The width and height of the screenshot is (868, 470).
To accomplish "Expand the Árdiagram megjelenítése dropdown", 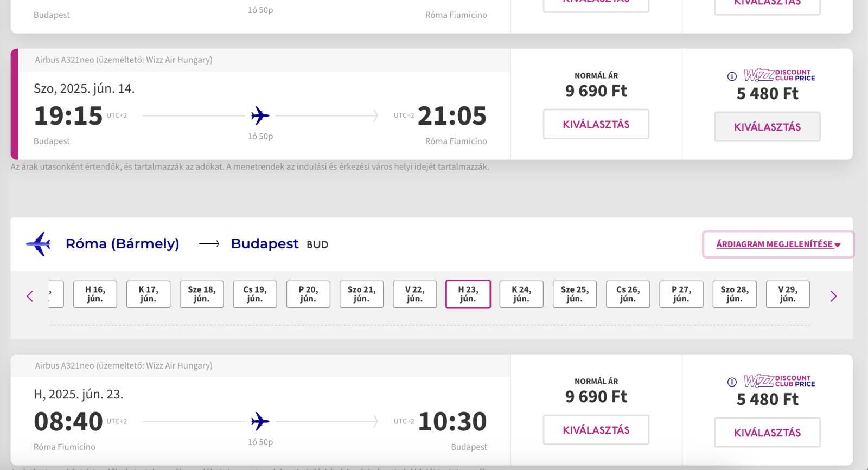I will 778,244.
